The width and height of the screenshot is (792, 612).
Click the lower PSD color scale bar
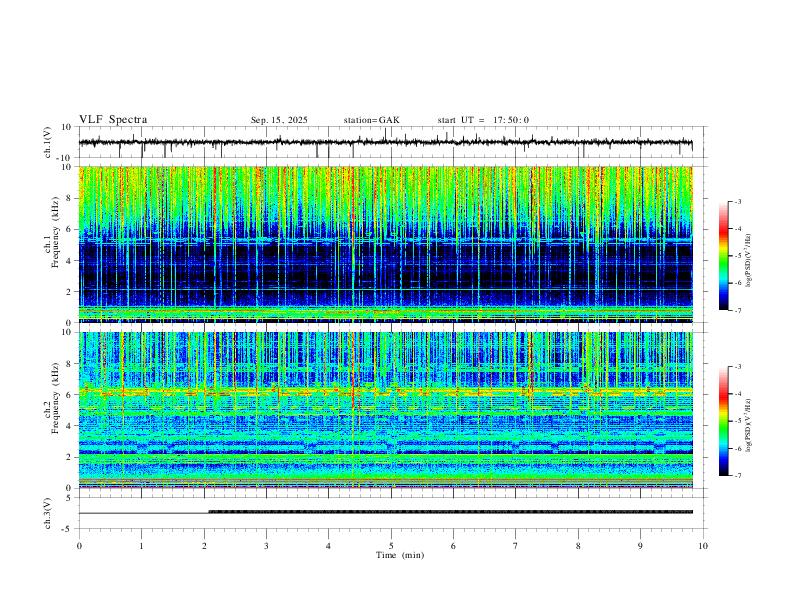click(723, 421)
